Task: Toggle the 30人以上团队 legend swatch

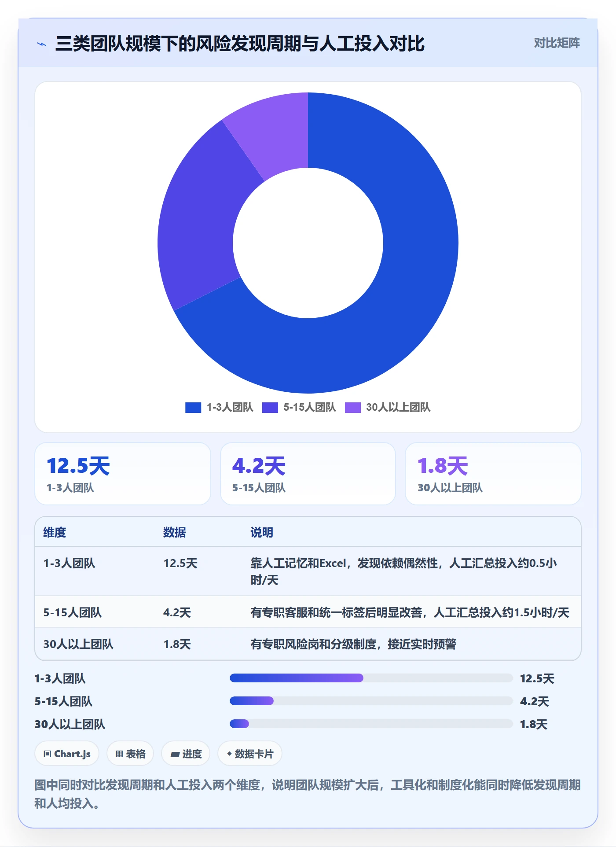Action: pos(352,408)
